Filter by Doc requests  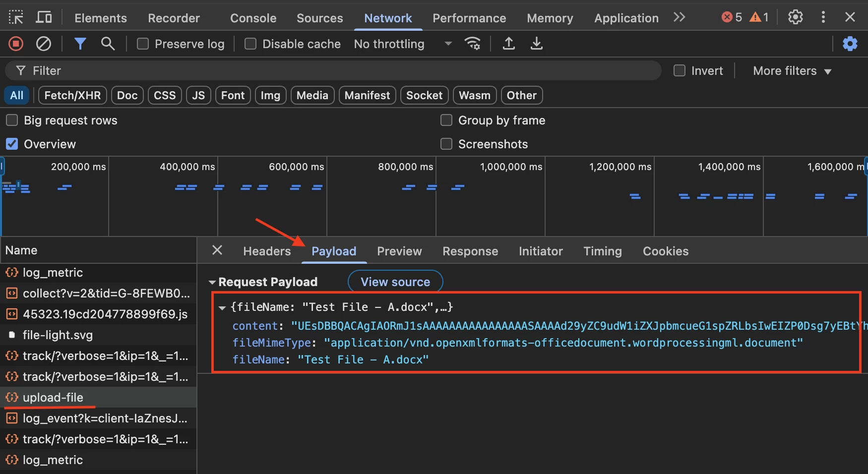click(127, 95)
